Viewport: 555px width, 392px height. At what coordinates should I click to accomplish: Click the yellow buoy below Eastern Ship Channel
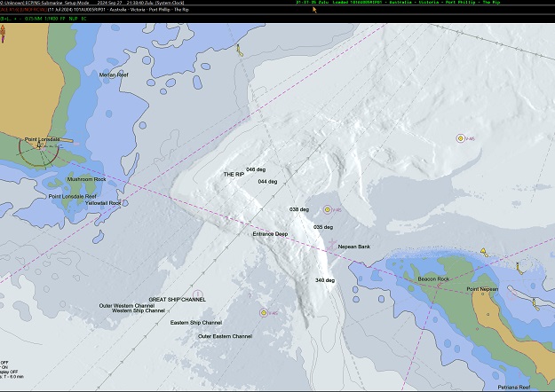click(264, 312)
